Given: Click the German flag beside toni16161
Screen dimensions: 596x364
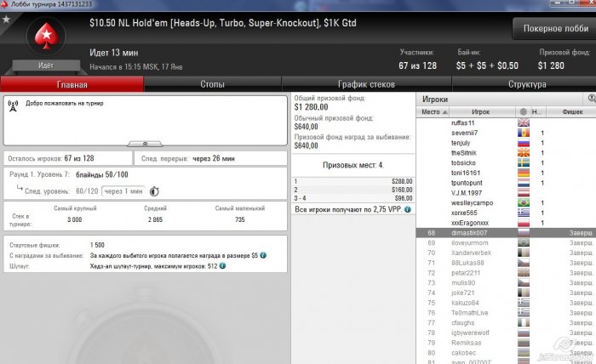Looking at the screenshot, I should pos(524,173).
